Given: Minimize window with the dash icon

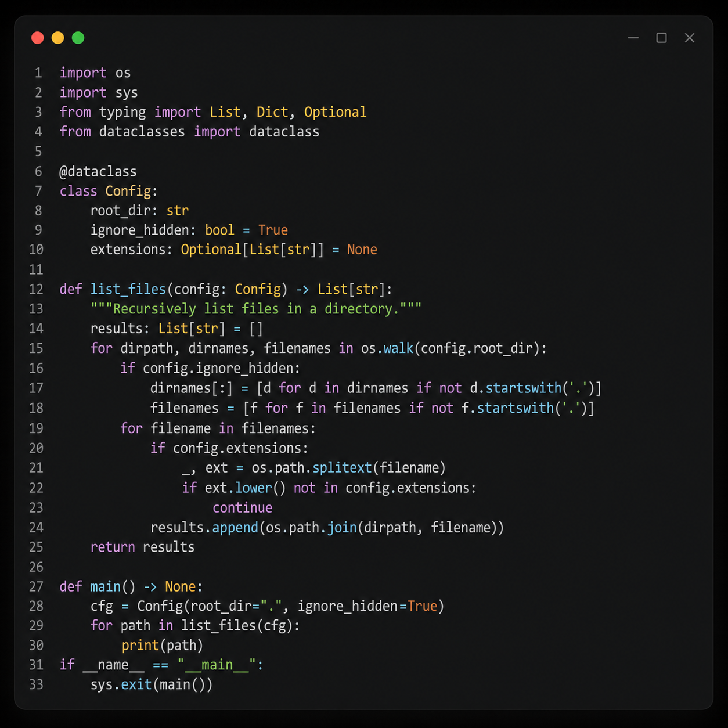Looking at the screenshot, I should click(633, 38).
